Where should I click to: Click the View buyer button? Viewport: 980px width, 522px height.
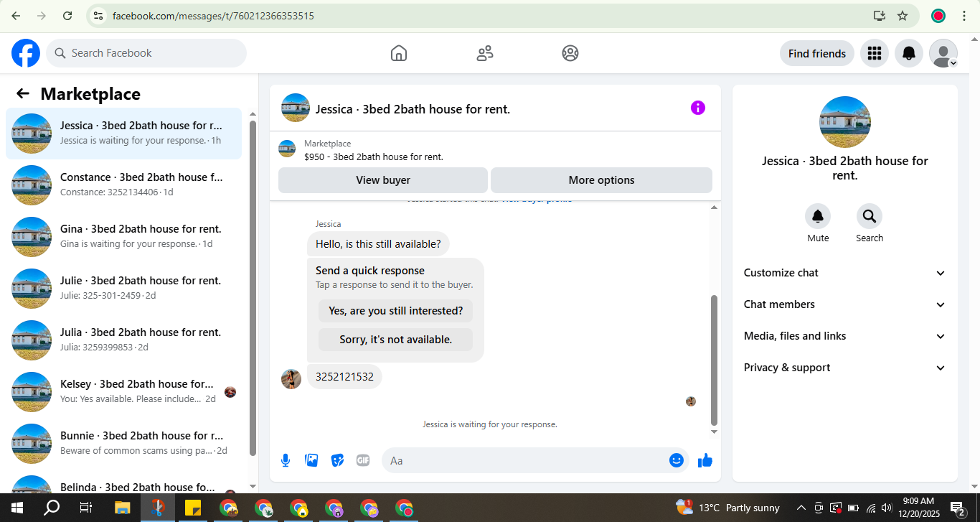(x=383, y=180)
